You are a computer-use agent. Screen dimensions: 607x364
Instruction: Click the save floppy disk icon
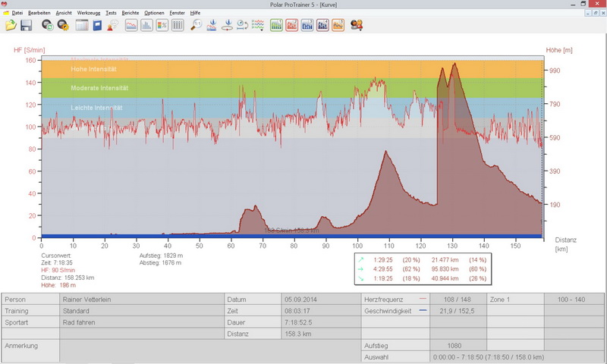26,26
